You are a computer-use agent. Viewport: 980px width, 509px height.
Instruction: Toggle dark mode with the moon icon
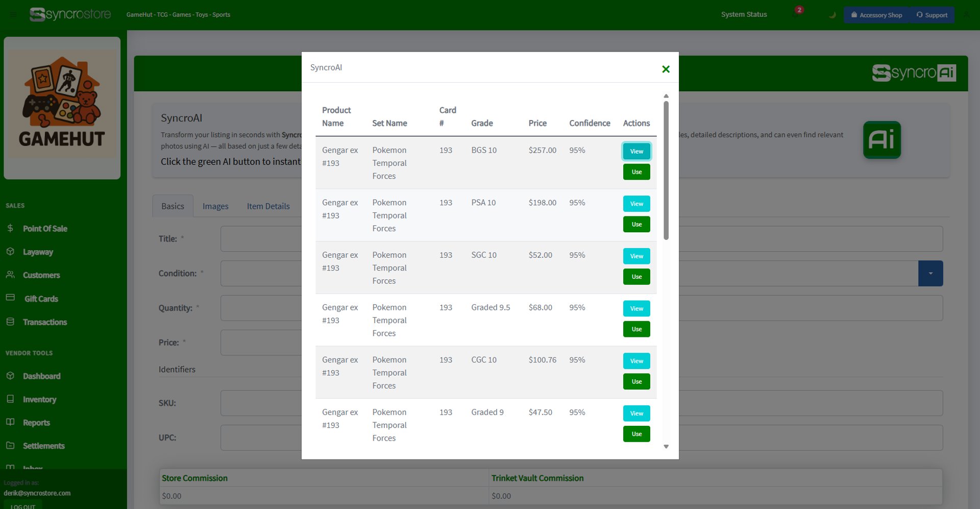(832, 15)
